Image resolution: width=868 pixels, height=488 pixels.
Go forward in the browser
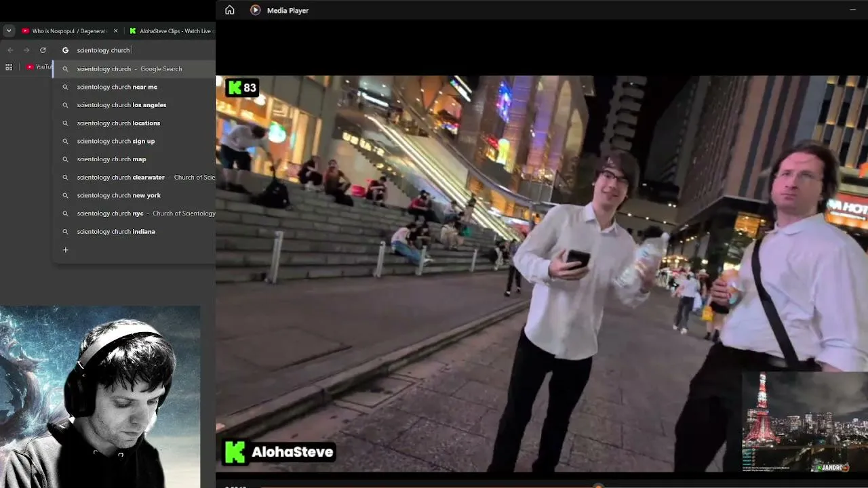26,50
